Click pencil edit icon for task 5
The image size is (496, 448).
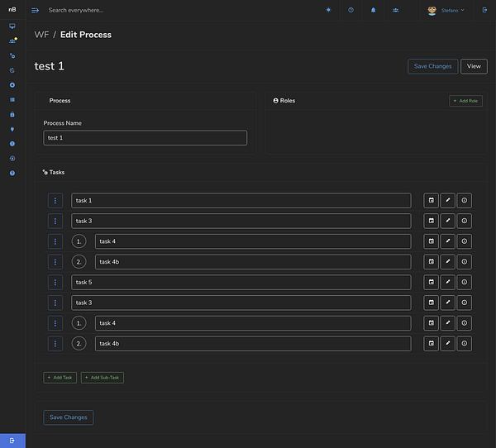(447, 283)
